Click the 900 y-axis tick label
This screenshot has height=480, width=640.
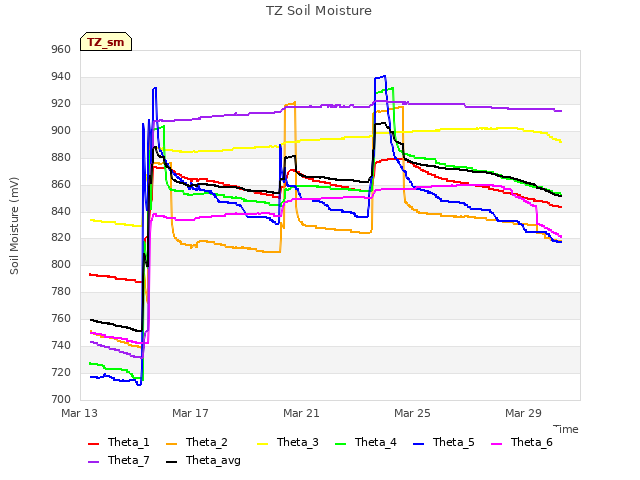[x=61, y=131]
